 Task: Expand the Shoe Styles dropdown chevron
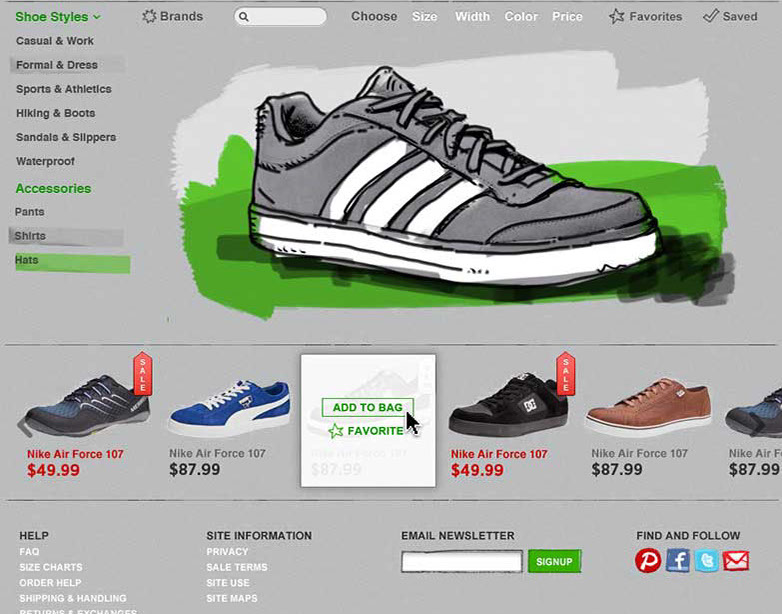click(x=97, y=17)
